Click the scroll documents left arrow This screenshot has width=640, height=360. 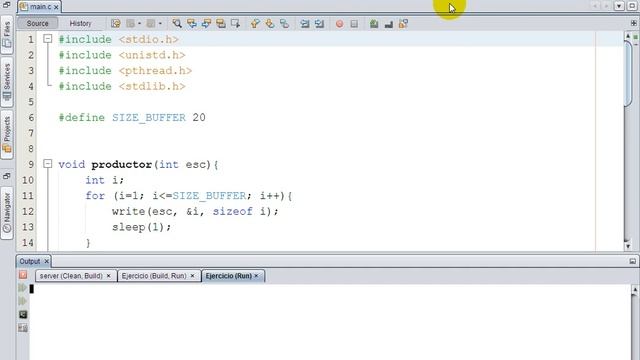click(596, 6)
